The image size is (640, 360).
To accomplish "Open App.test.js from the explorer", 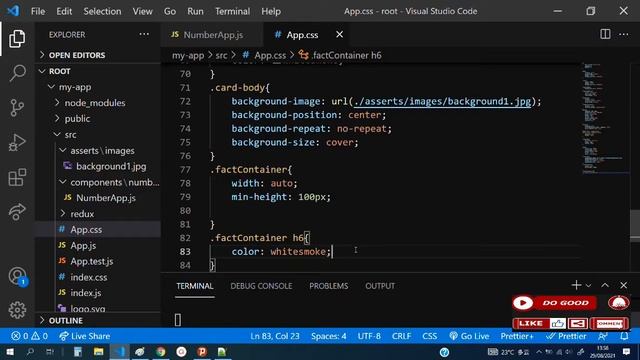I will 91,261.
